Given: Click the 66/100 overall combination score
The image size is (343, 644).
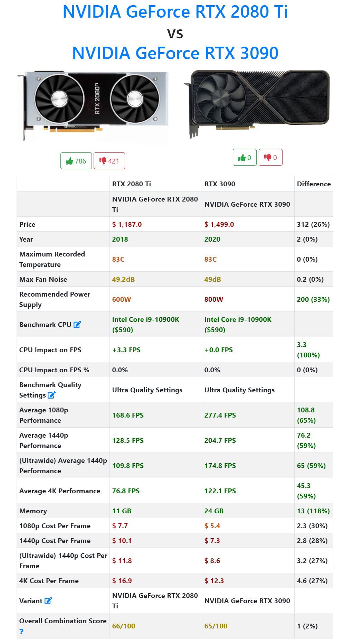Looking at the screenshot, I should [x=124, y=626].
